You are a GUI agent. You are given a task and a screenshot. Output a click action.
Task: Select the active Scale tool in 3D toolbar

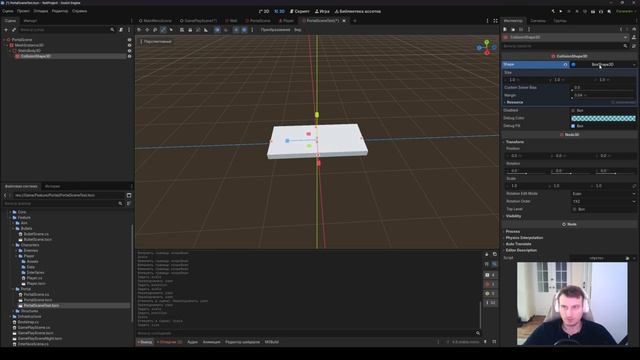point(163,30)
